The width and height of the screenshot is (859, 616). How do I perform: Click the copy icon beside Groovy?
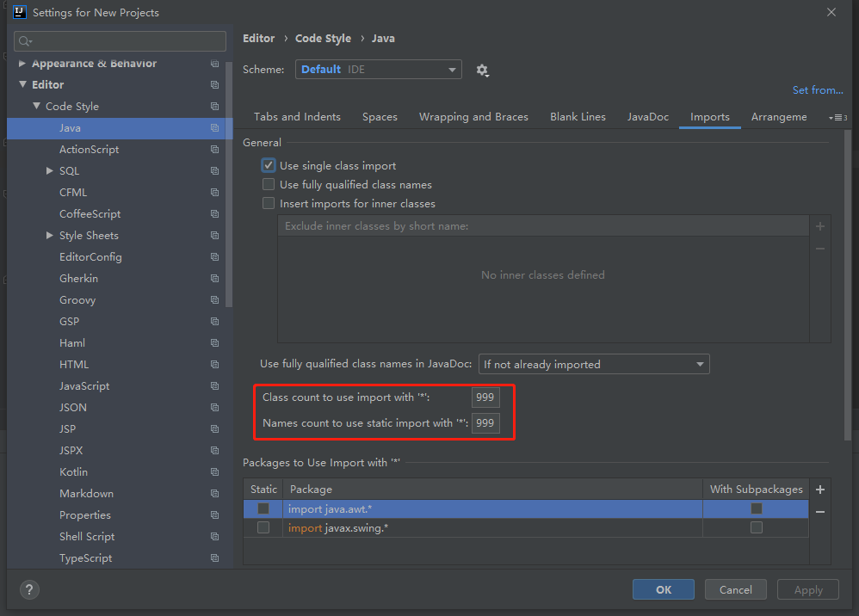[x=214, y=300]
